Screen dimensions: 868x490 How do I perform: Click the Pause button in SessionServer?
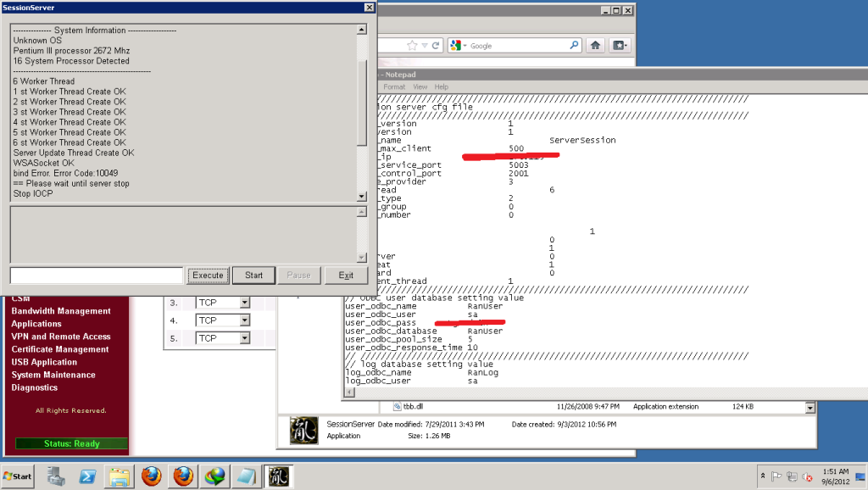[299, 276]
